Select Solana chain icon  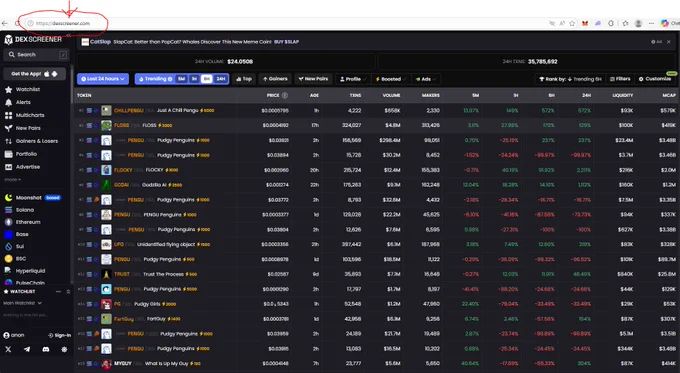coord(8,210)
